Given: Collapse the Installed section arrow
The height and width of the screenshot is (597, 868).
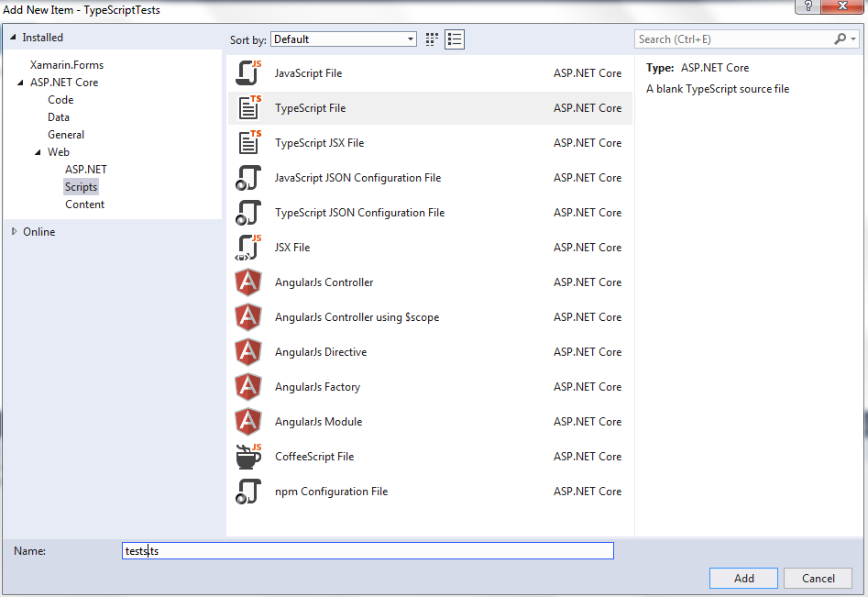Looking at the screenshot, I should pyautogui.click(x=13, y=37).
